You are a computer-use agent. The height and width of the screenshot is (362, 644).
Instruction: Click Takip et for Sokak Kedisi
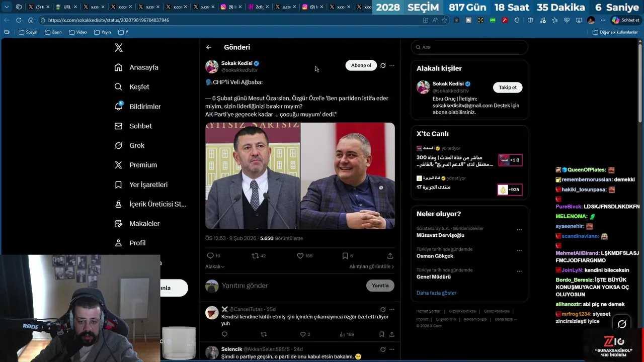point(508,87)
